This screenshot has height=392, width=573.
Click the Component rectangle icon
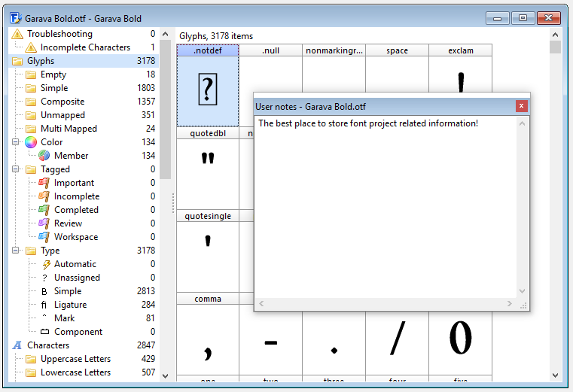[x=44, y=332]
